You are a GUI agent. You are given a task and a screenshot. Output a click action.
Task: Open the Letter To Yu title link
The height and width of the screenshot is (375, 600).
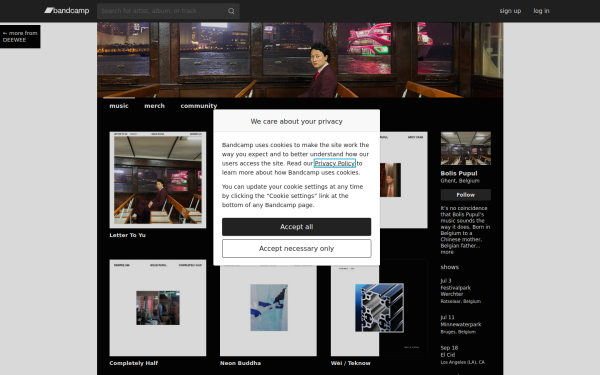click(127, 235)
